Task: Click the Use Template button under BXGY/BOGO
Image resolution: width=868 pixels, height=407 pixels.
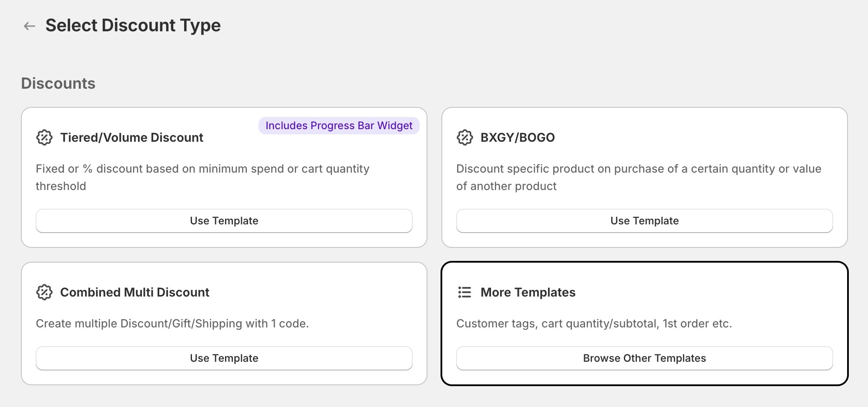Action: [644, 220]
